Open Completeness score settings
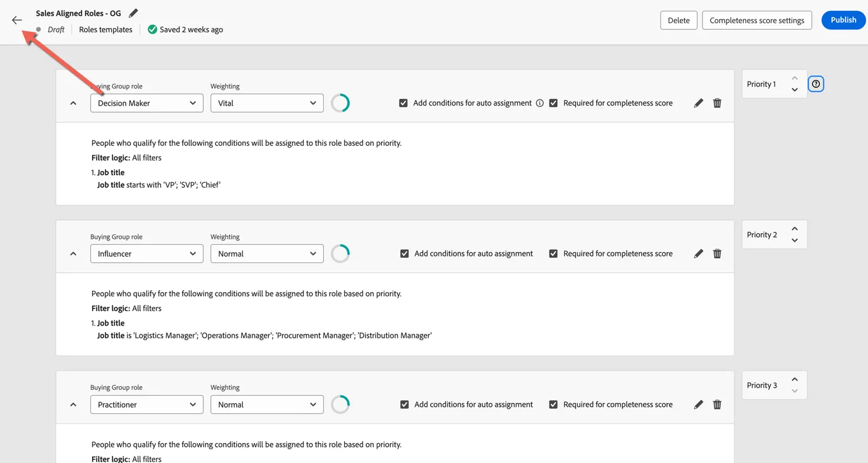 coord(757,20)
